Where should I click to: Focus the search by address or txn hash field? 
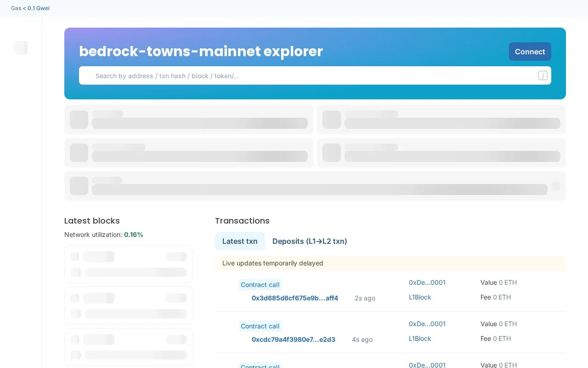(315, 75)
